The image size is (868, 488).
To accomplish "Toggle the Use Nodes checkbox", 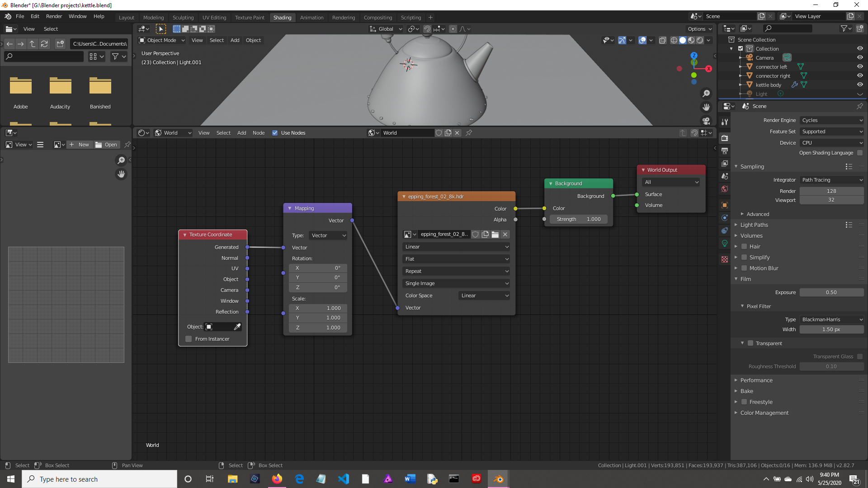I will tap(275, 133).
